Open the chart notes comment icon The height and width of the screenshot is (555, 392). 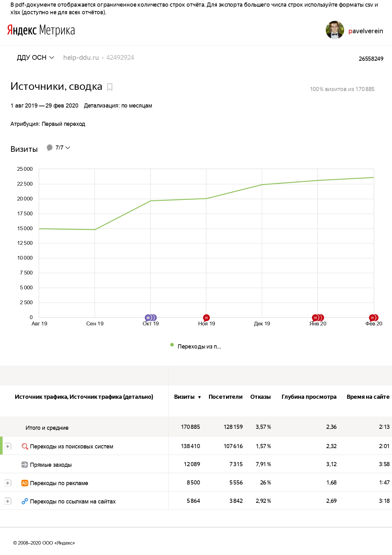pyautogui.click(x=50, y=148)
